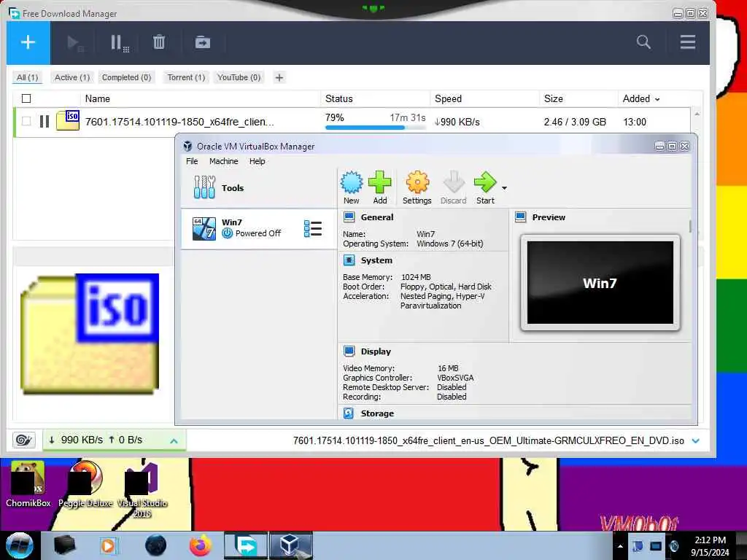747x560 pixels.
Task: Click the 79% download progress bar
Action: click(x=376, y=128)
